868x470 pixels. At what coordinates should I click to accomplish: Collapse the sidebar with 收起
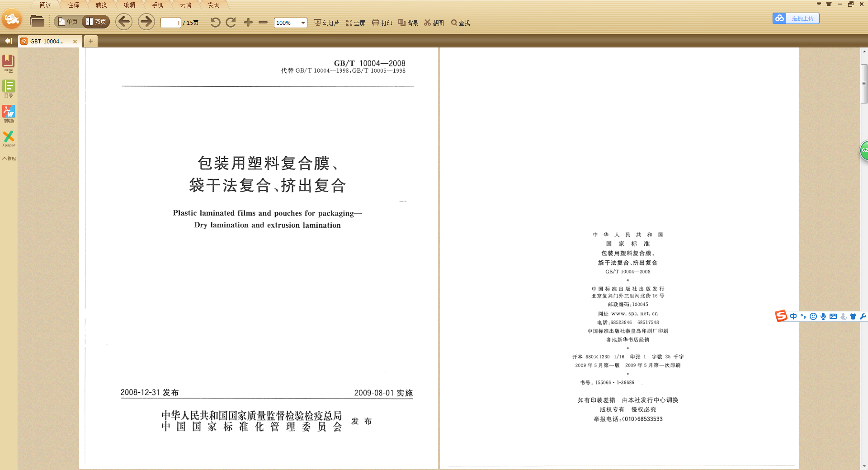pyautogui.click(x=9, y=159)
